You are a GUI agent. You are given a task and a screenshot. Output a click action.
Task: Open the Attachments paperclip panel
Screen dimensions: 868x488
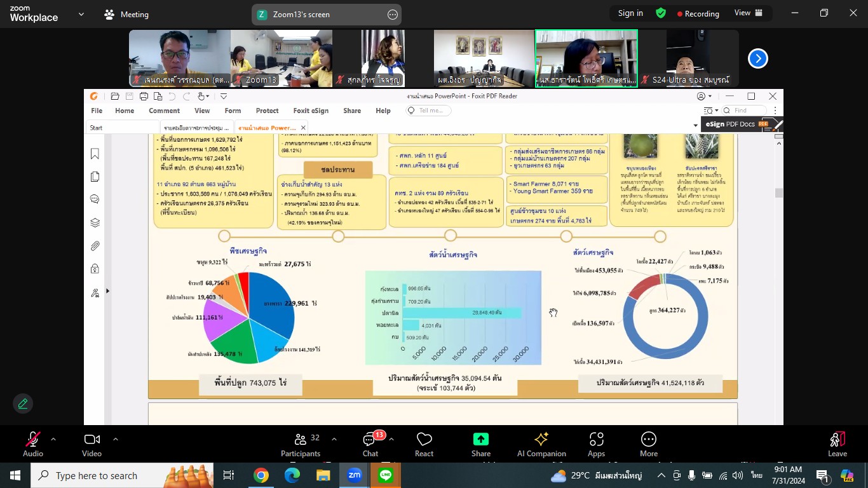95,245
